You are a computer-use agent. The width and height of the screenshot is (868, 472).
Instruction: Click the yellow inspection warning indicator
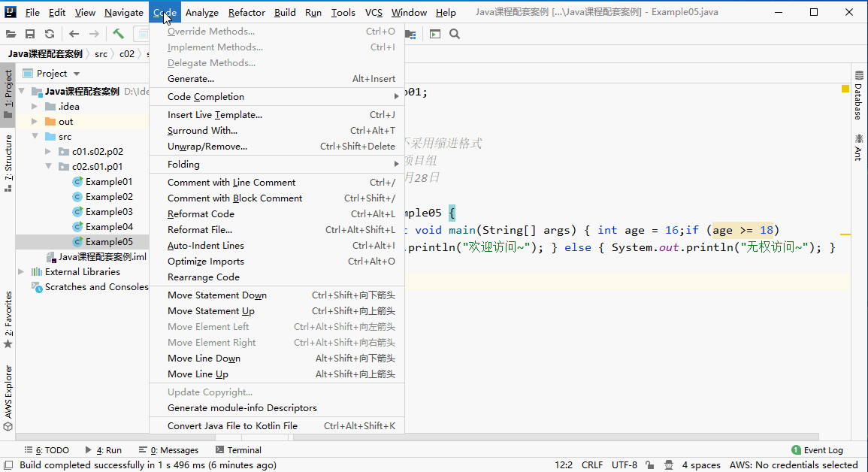coord(845,89)
